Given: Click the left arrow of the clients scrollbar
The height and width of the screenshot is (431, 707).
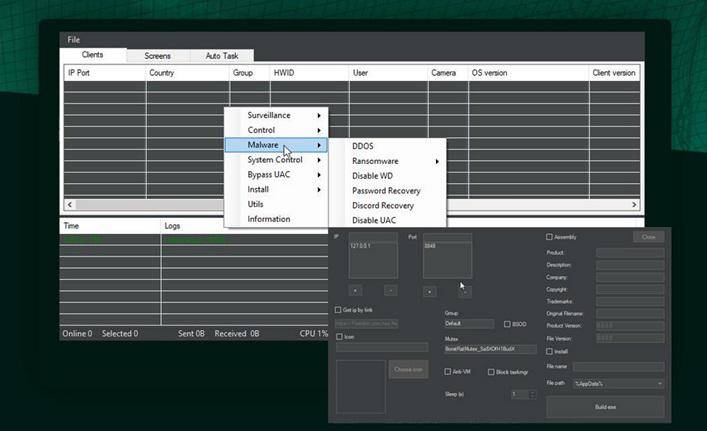Looking at the screenshot, I should 70,205.
